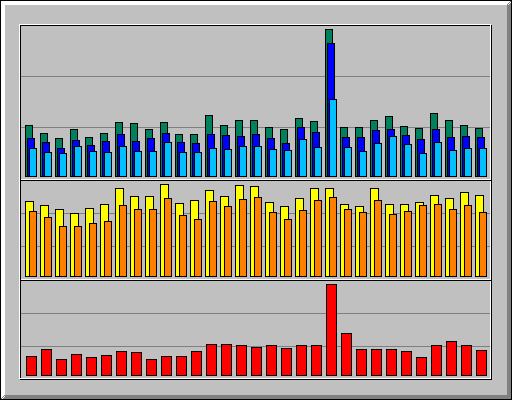Viewport: 512px width, 400px height.
Task: Select the first cyan bar in top chart
Action: pos(33,162)
